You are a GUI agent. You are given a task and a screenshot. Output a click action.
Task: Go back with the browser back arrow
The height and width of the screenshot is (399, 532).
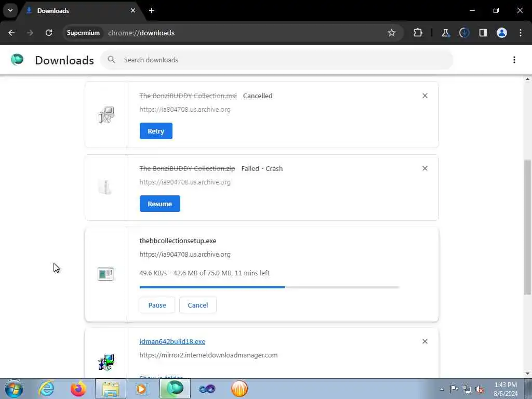pos(11,33)
